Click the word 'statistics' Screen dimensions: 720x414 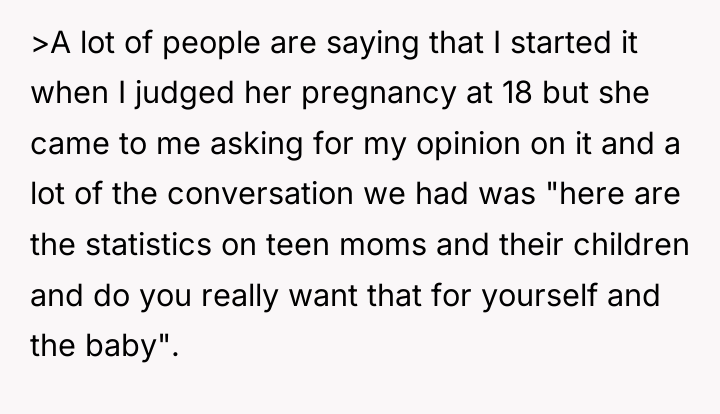point(149,244)
